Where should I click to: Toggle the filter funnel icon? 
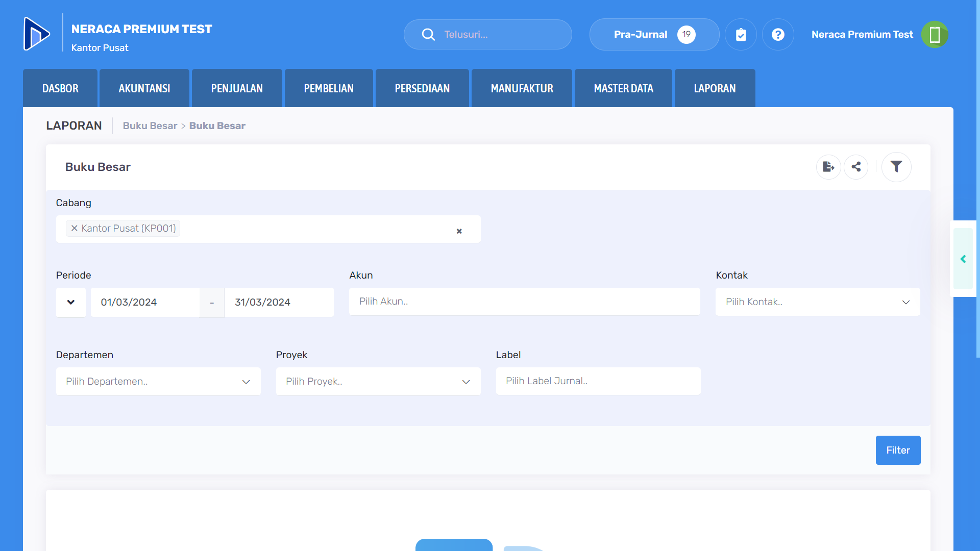[x=896, y=167]
